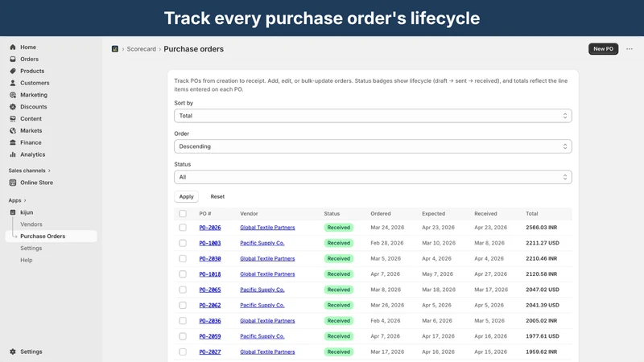
Task: Click the Marketing target icon
Action: [13, 95]
